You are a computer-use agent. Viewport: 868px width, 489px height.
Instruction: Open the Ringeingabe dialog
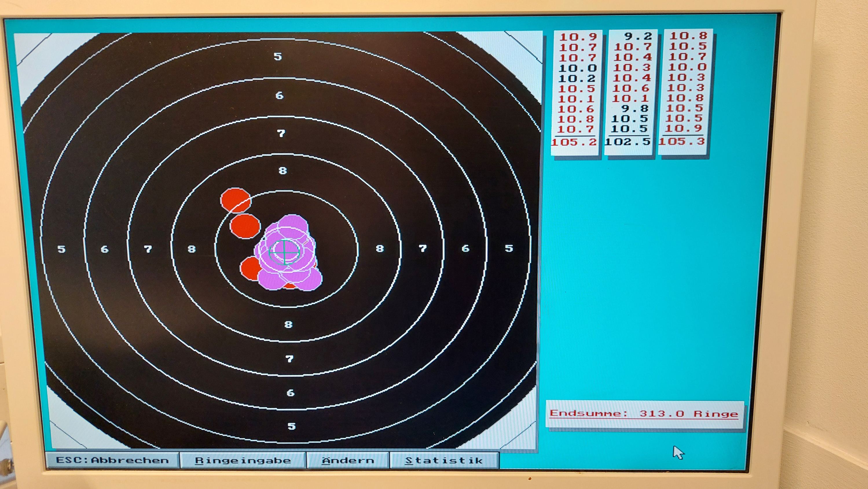(243, 460)
